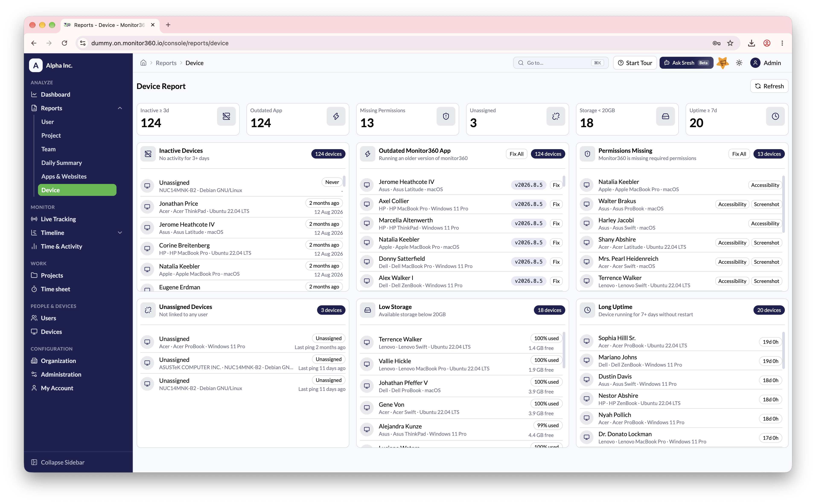The image size is (816, 504).
Task: Click the Alpha Inc. logo tile
Action: (36, 65)
